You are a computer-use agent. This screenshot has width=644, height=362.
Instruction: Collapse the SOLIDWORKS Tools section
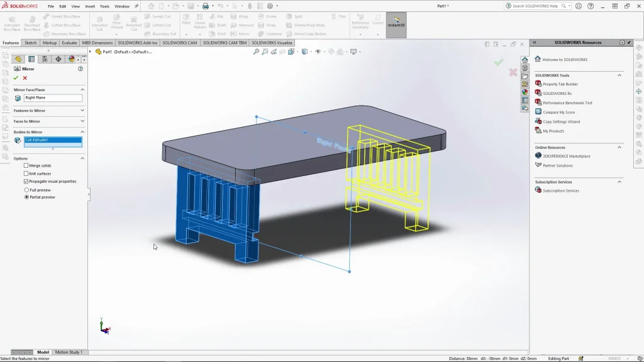coord(619,75)
